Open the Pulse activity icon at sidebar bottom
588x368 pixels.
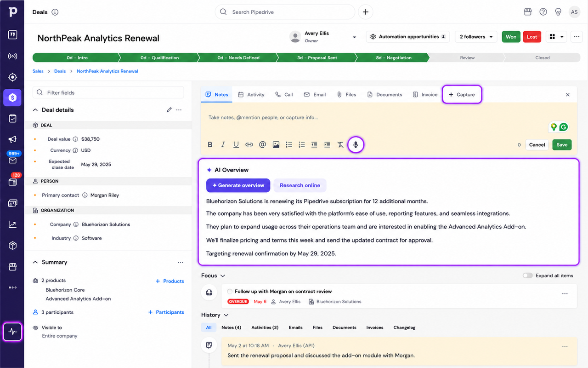tap(12, 332)
